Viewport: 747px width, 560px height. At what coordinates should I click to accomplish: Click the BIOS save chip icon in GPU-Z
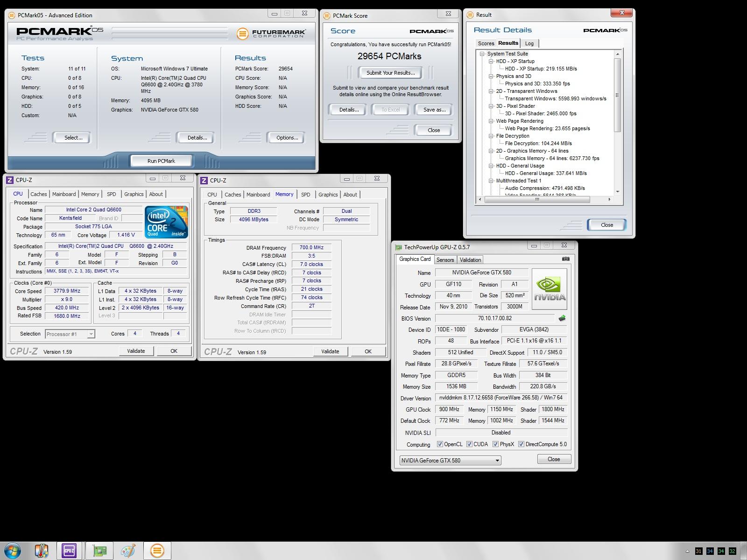pyautogui.click(x=562, y=318)
